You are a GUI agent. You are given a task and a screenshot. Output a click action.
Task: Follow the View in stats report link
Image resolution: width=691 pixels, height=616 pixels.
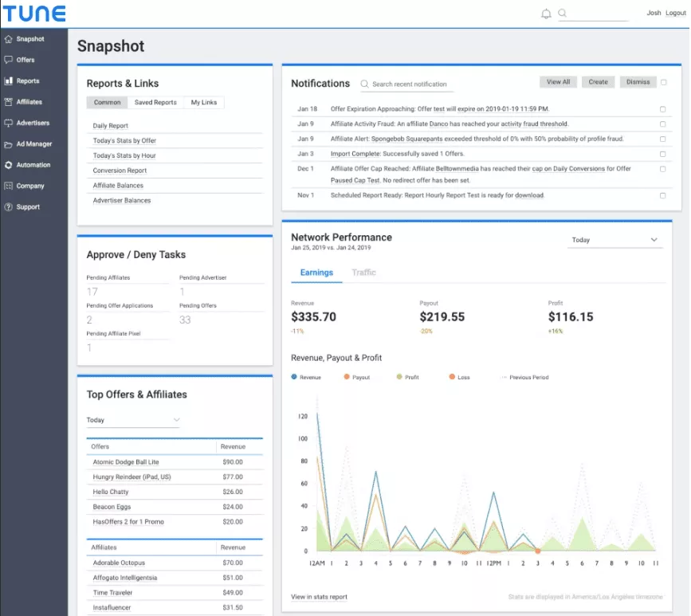point(319,597)
